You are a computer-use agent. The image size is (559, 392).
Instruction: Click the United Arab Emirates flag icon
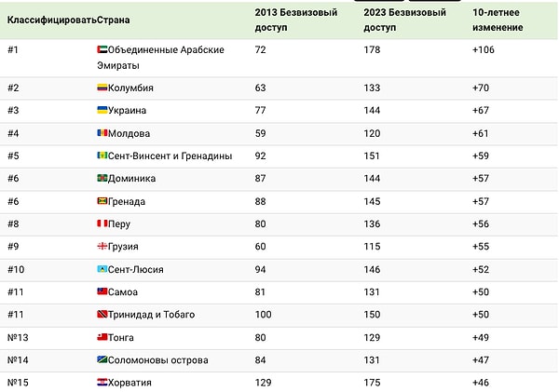[x=102, y=48]
